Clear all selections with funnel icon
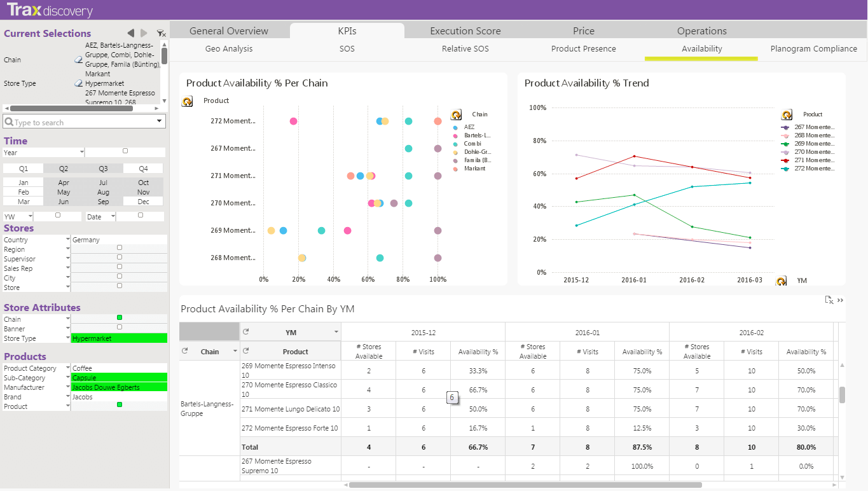The width and height of the screenshot is (868, 491). coord(161,33)
